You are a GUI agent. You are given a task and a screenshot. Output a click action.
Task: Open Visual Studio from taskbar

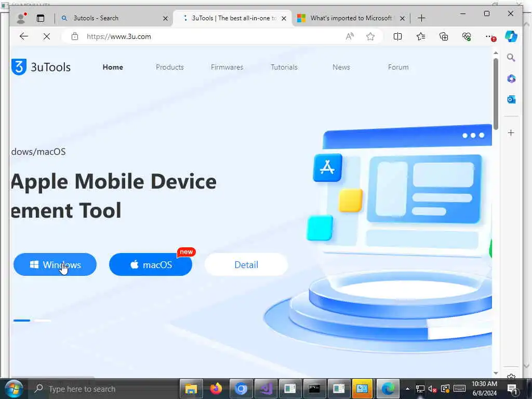click(x=265, y=389)
